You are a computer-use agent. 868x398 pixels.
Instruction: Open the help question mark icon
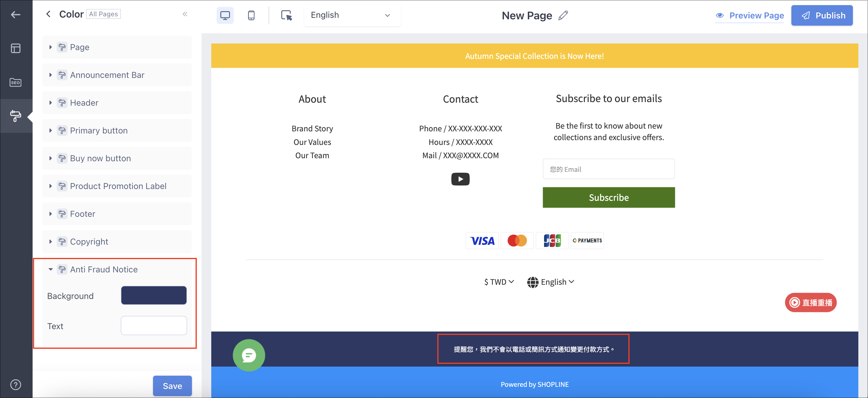15,384
